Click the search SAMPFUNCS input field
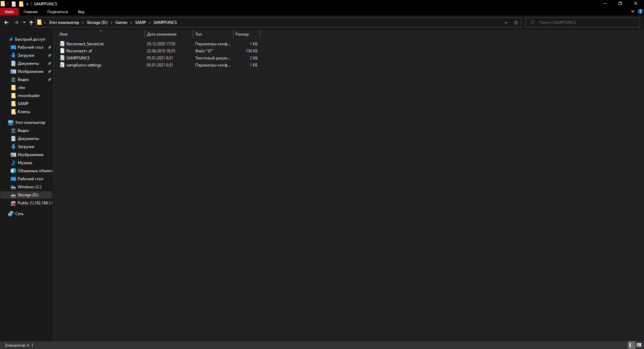Image resolution: width=644 pixels, height=349 pixels. pos(583,22)
